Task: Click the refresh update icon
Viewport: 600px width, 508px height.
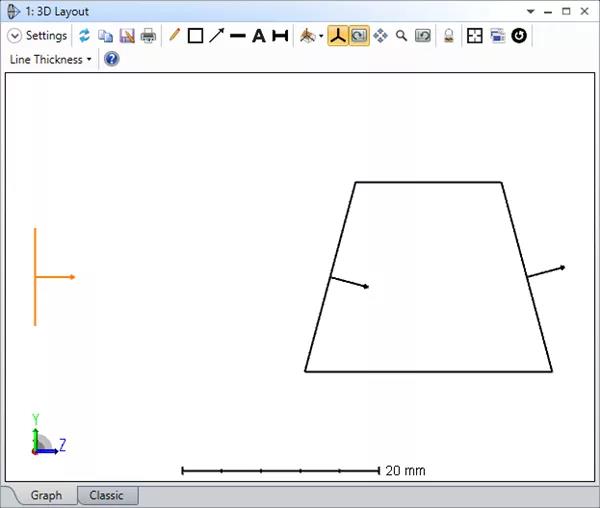Action: click(85, 36)
